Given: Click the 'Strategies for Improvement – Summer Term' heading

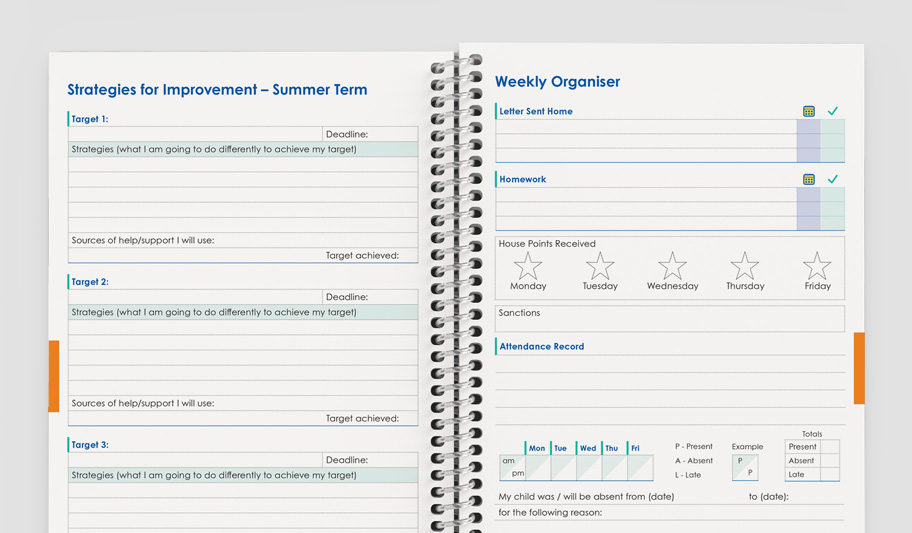Looking at the screenshot, I should point(218,90).
